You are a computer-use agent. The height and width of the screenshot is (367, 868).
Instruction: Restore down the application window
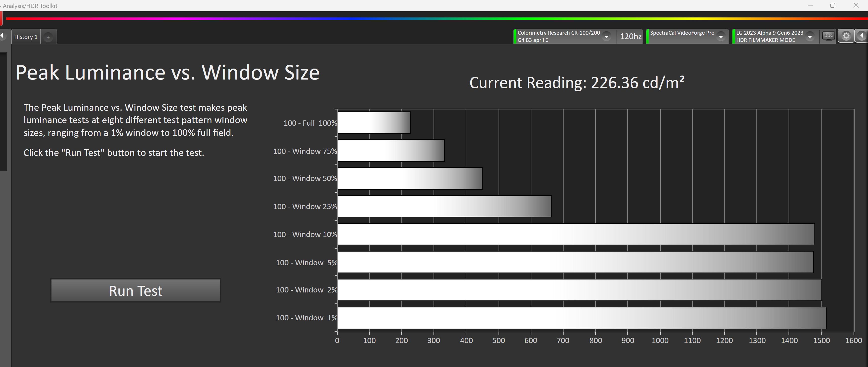coord(833,5)
